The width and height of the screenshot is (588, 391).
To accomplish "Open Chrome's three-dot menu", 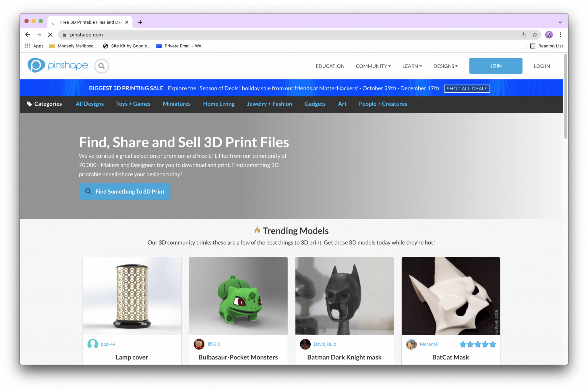I will (x=560, y=35).
